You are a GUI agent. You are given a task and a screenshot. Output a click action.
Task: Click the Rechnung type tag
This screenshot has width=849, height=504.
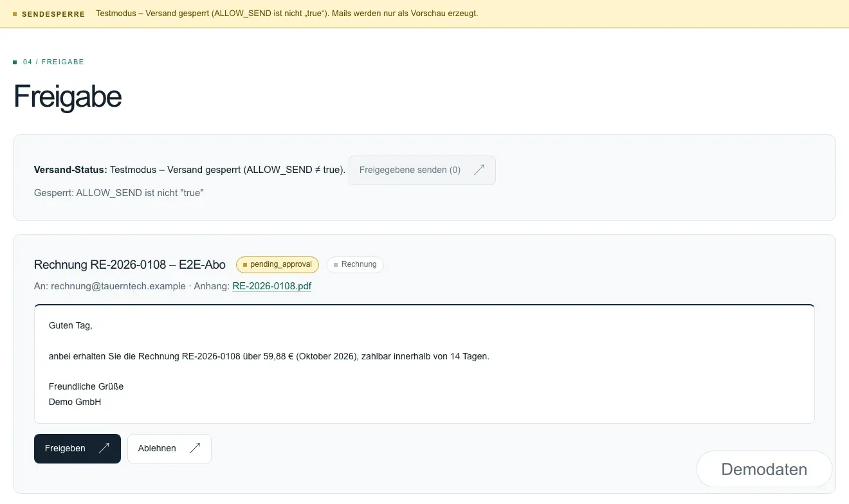pyautogui.click(x=355, y=265)
